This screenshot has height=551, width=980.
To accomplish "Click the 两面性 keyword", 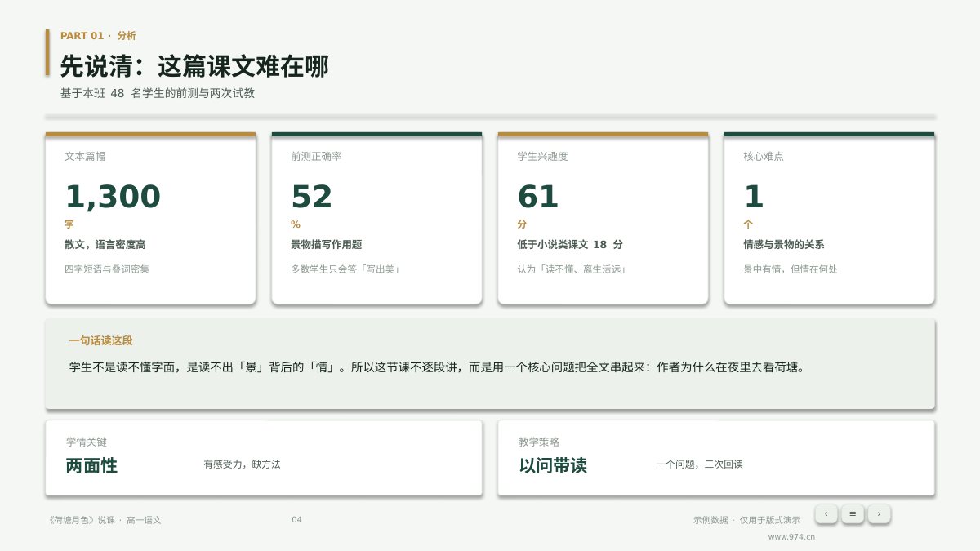I will pos(91,466).
